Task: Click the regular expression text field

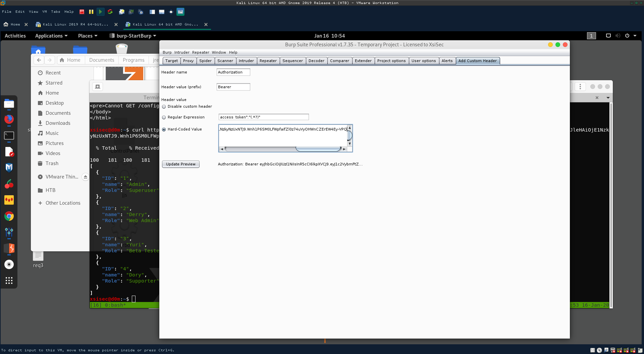Action: point(264,117)
